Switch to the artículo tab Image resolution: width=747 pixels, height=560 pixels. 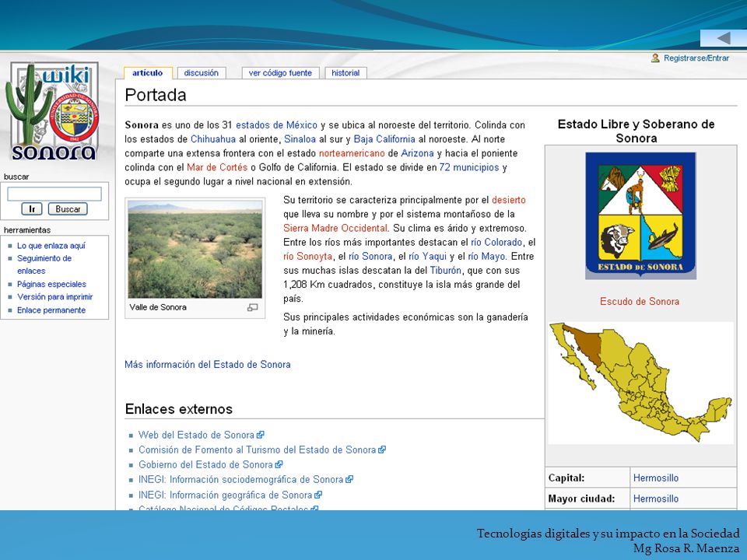[147, 73]
